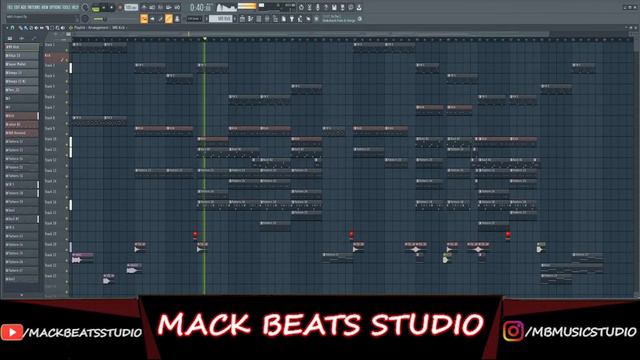Select the audio clip on Track 23

108,279
